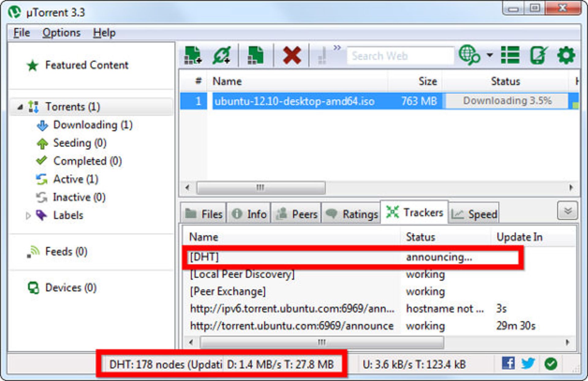
Task: Open the Options menu
Action: [x=61, y=32]
